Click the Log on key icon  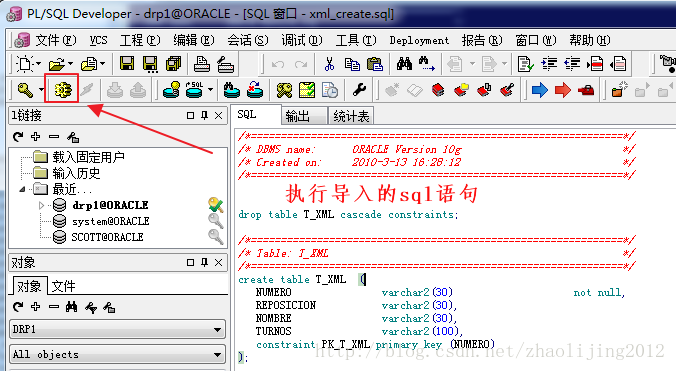[25, 90]
